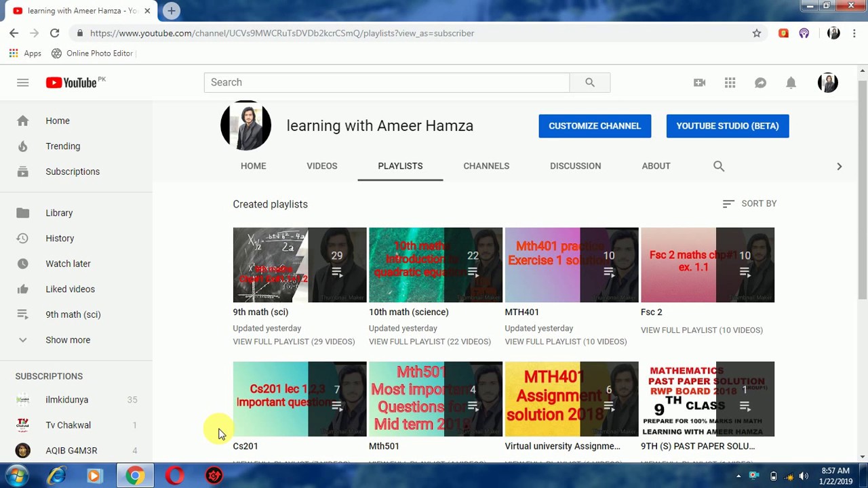868x488 pixels.
Task: Click the Liked videos thumbs-up icon
Action: (22, 289)
